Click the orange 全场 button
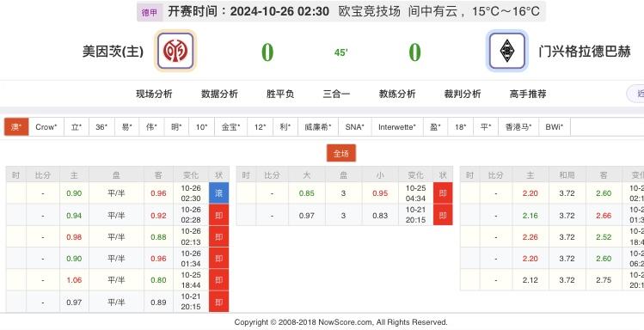Screen dimensions: 644x330 (341, 154)
